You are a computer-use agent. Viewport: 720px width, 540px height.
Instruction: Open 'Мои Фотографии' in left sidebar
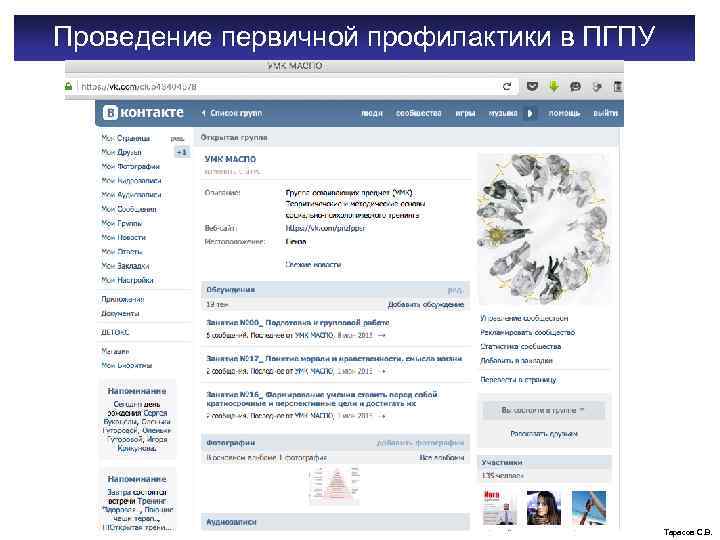130,166
